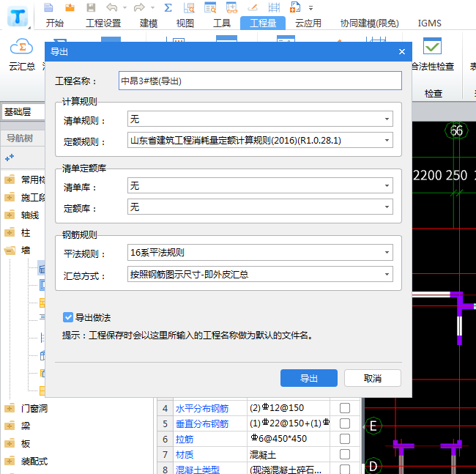476x474 pixels.
Task: Click the 工程名称 text input field
Action: [x=260, y=81]
